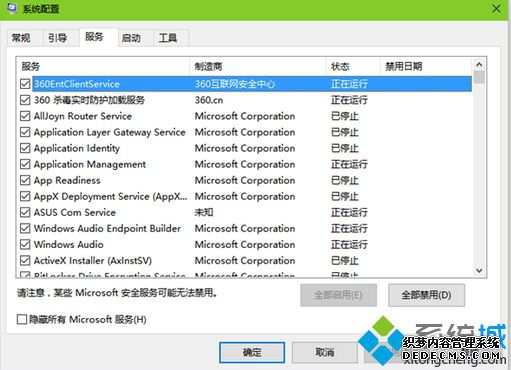Toggle the ActiveX Installer (AxInstSV) checkbox
Viewport: 511px width, 370px height.
[25, 260]
